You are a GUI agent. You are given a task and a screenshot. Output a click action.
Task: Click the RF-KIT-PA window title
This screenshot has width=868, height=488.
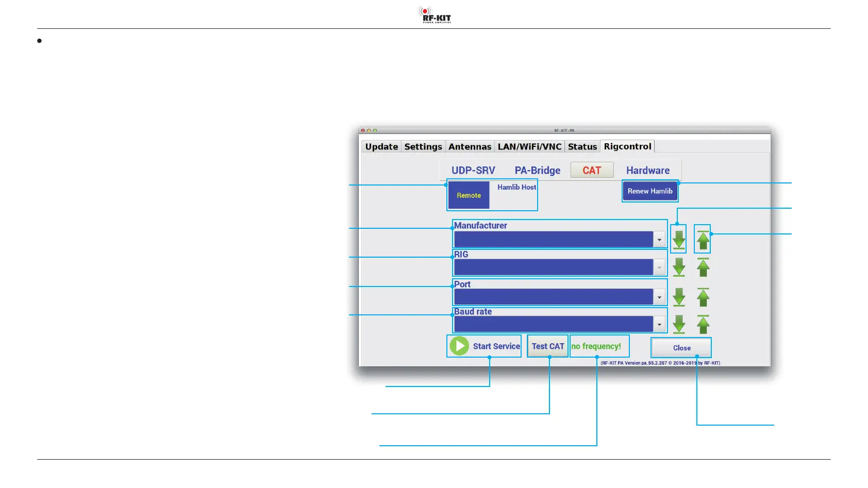(564, 131)
